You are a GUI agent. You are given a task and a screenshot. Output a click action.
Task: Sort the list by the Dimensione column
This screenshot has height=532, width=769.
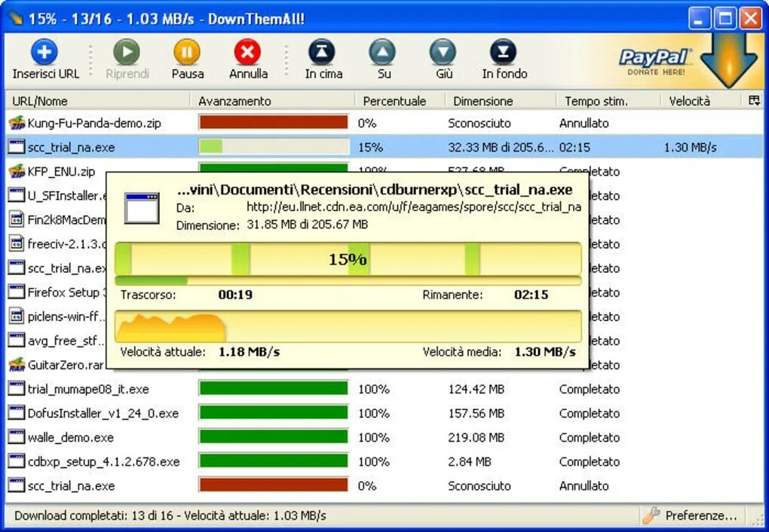pos(483,99)
